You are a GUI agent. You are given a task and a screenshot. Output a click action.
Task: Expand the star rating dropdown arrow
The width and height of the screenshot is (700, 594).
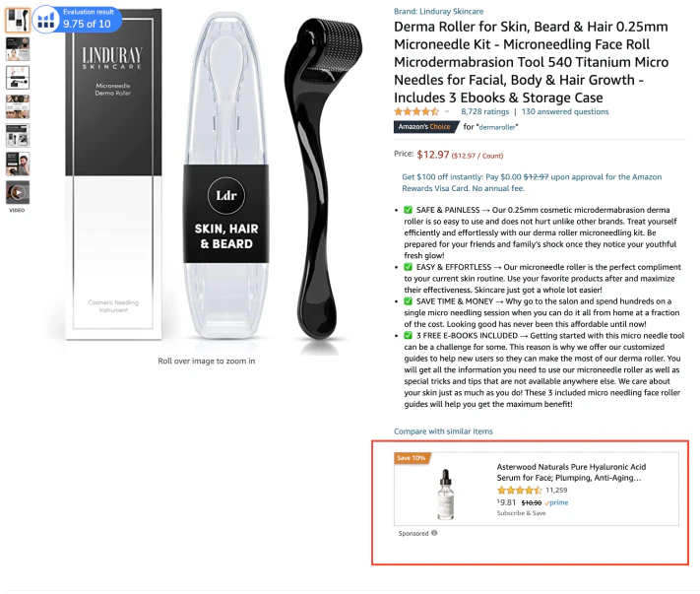447,111
